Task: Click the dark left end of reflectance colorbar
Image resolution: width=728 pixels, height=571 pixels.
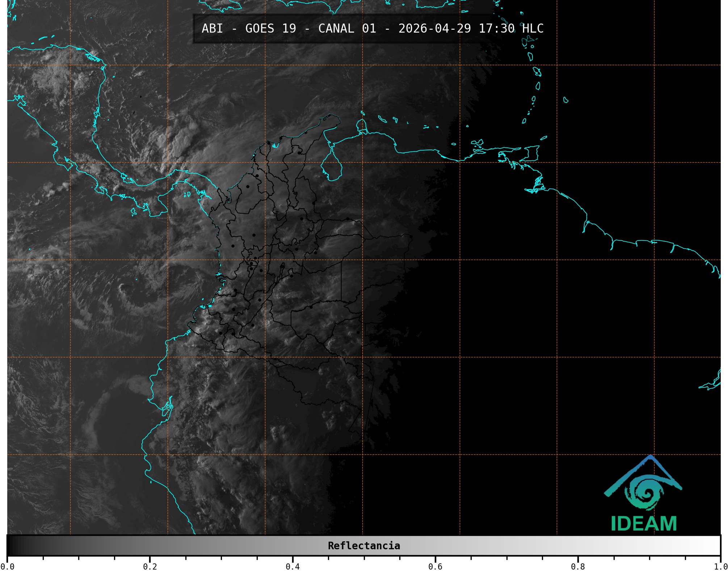Action: coord(13,546)
